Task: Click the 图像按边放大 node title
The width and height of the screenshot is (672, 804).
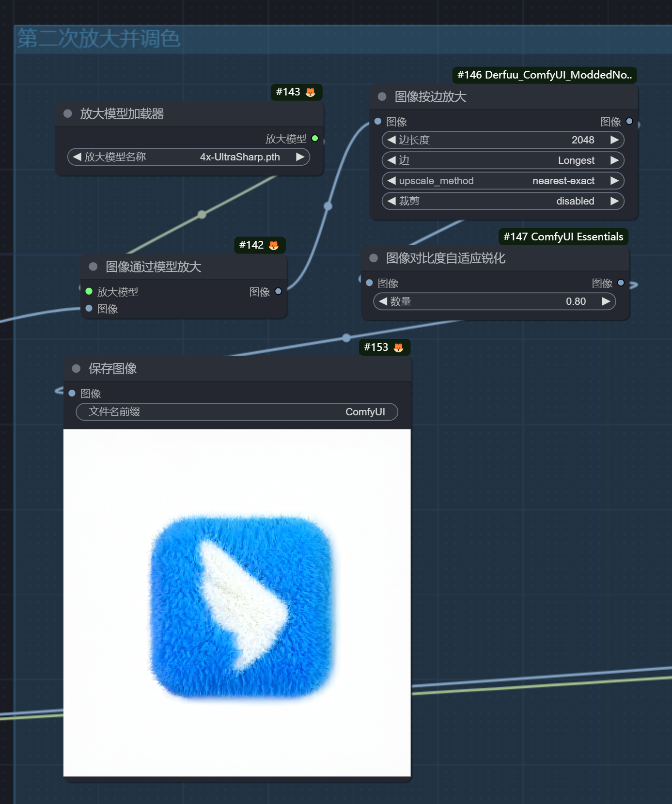Action: (x=430, y=96)
